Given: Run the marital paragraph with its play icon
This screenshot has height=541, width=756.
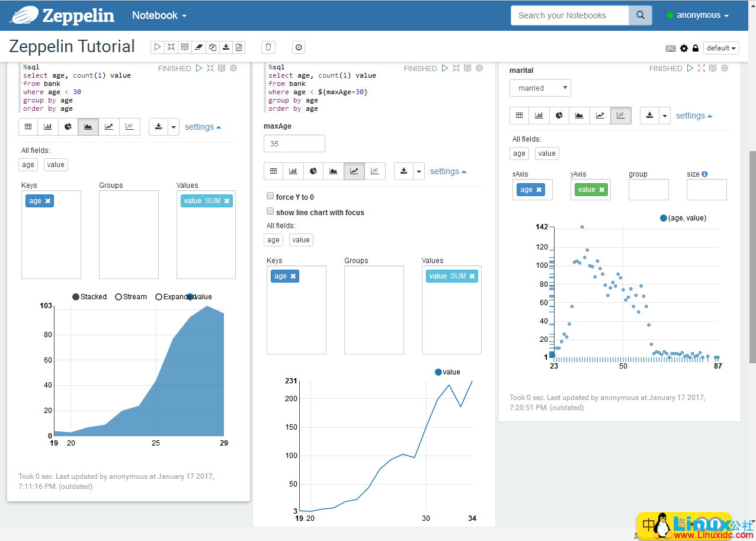Looking at the screenshot, I should [x=690, y=68].
